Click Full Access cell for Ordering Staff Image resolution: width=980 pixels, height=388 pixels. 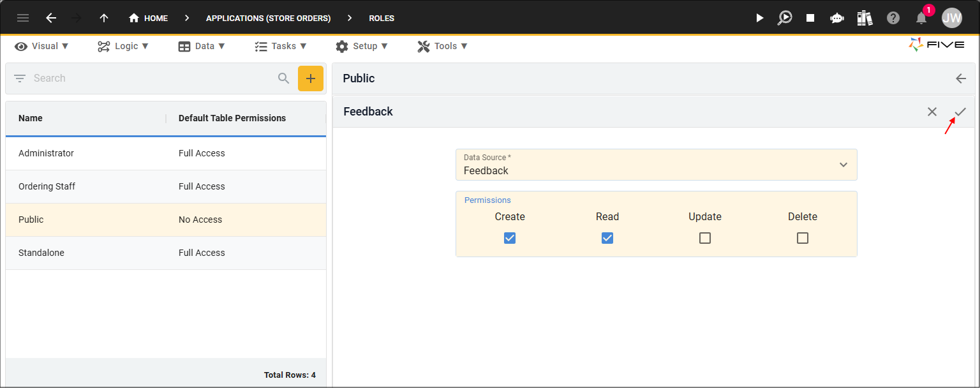(x=202, y=186)
